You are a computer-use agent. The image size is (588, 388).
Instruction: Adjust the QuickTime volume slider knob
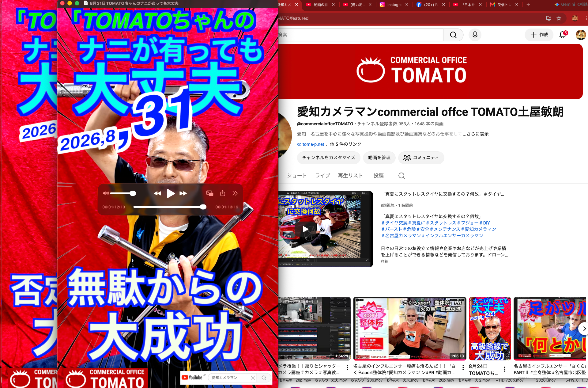click(x=133, y=193)
